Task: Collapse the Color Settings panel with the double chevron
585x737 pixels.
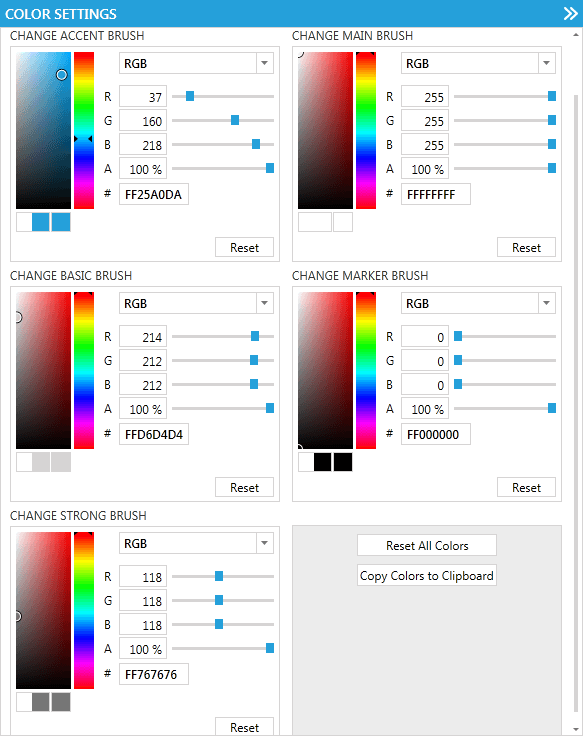Action: pyautogui.click(x=570, y=13)
